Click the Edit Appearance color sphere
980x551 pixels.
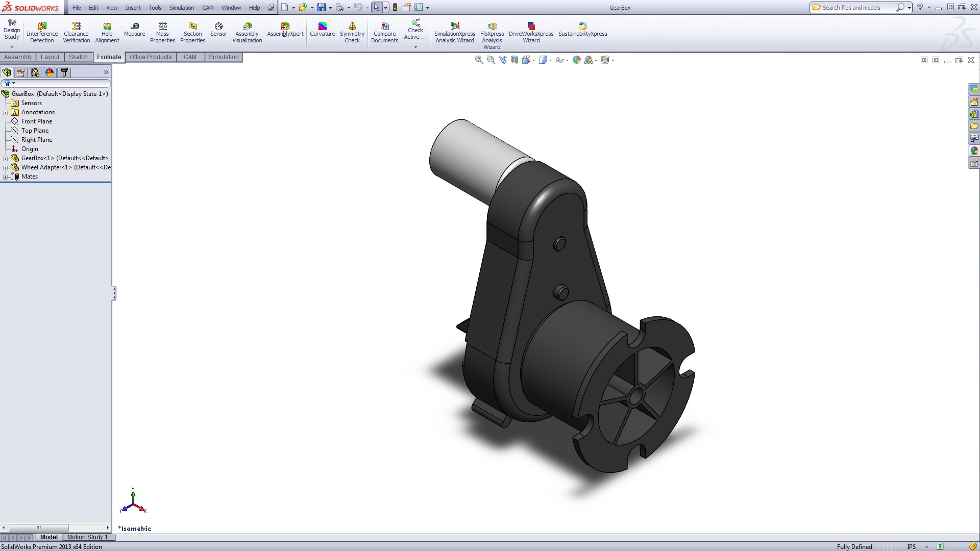coord(577,60)
